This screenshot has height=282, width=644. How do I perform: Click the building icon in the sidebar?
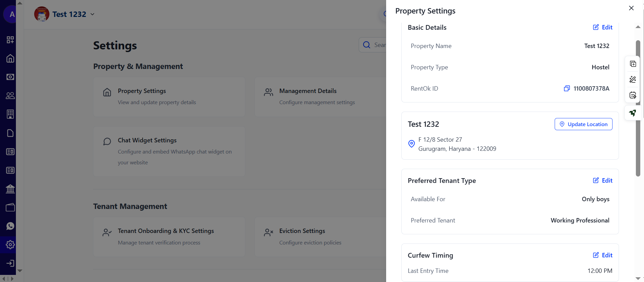[10, 114]
